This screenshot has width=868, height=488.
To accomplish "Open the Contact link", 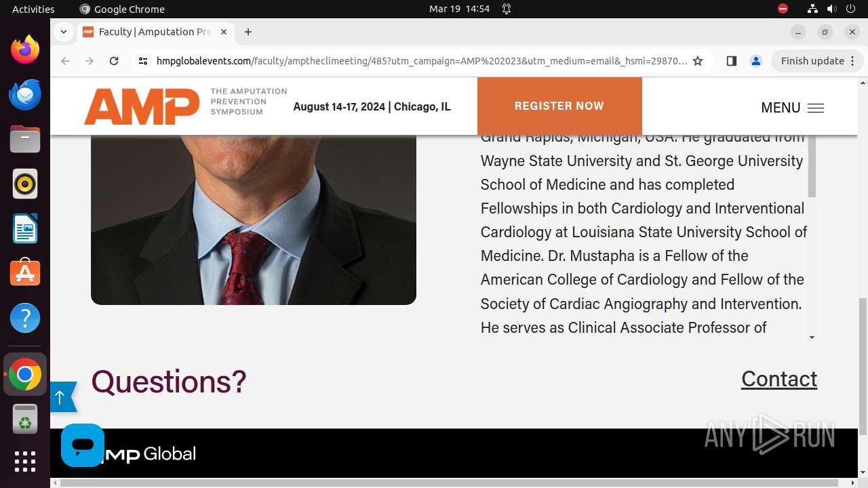I will click(778, 379).
